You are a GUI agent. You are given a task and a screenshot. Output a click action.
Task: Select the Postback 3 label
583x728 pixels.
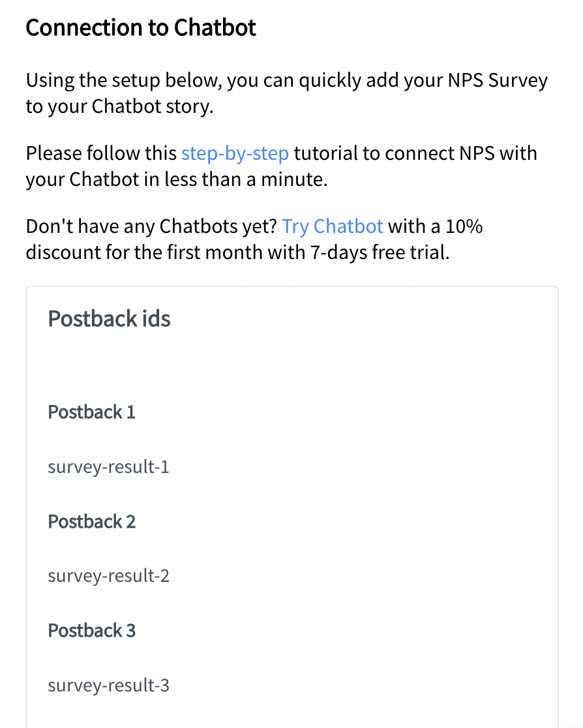[91, 631]
